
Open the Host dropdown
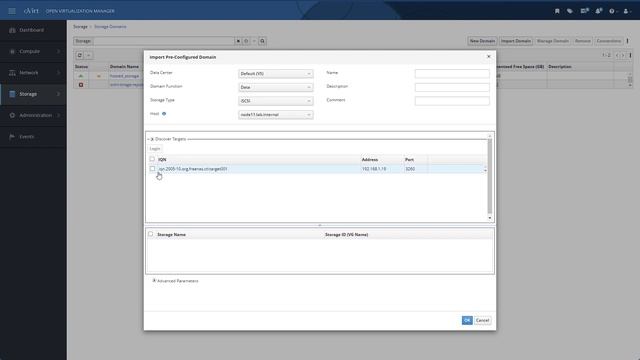276,115
